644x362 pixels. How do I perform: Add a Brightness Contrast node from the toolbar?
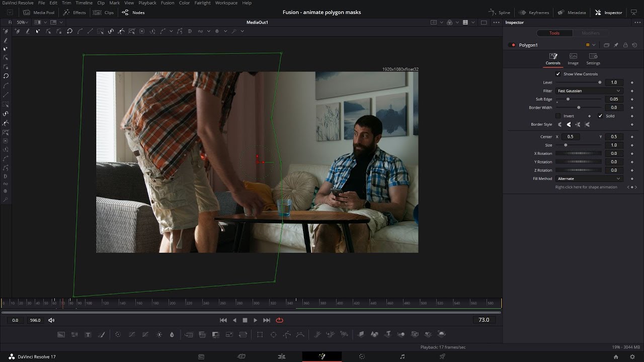pyautogui.click(x=159, y=334)
